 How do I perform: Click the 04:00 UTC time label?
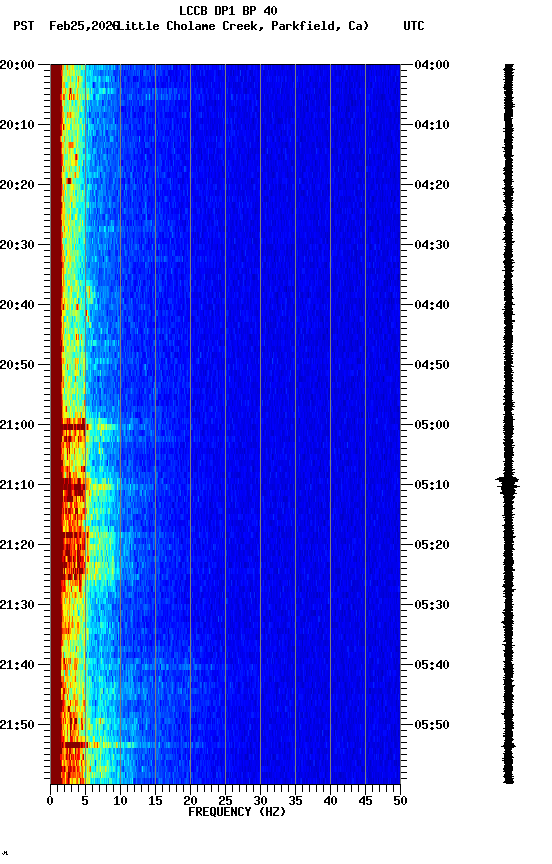click(x=432, y=65)
